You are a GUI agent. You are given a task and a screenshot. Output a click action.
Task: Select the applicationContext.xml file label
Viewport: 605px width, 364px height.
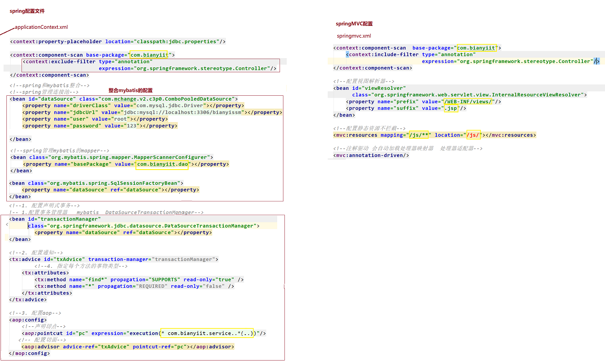tap(42, 27)
